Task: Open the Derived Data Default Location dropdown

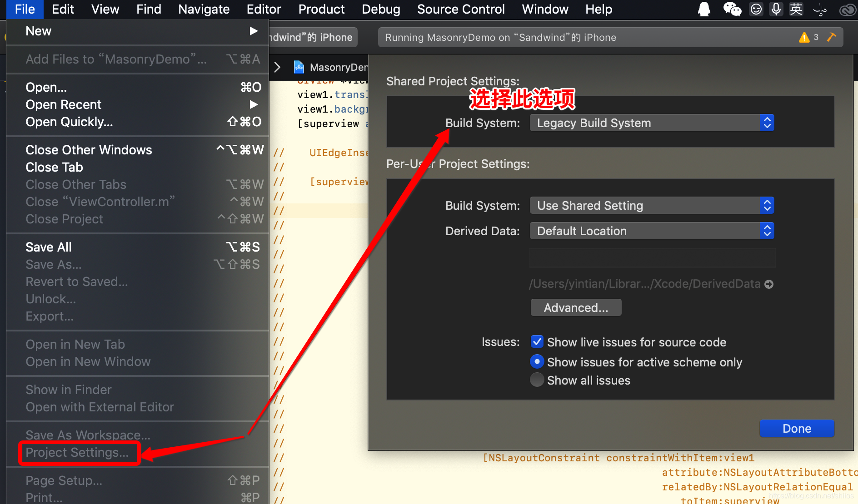Action: click(x=652, y=231)
